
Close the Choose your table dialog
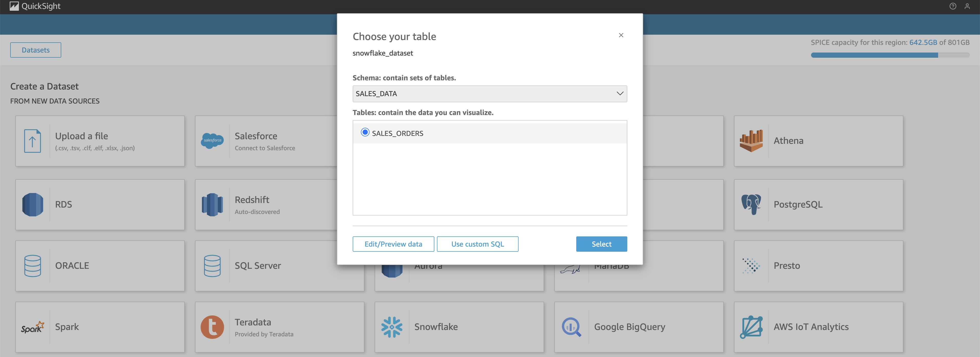[x=621, y=35]
